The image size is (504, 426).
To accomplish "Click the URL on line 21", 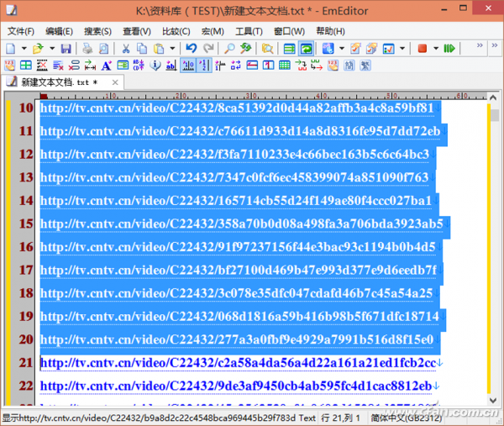I will point(238,363).
